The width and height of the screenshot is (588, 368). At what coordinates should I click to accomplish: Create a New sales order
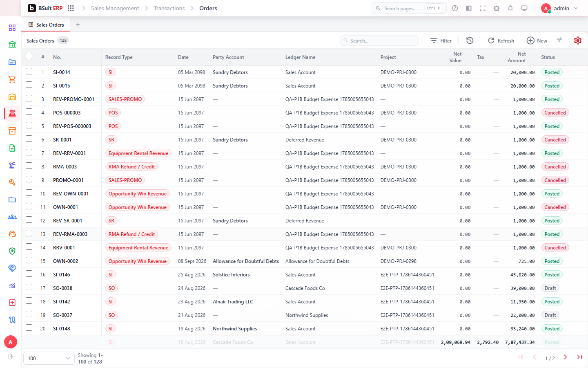(x=537, y=40)
